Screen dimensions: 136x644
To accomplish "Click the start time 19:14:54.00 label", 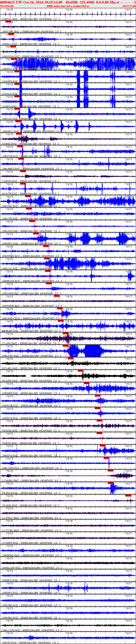I will pyautogui.click(x=7, y=6).
